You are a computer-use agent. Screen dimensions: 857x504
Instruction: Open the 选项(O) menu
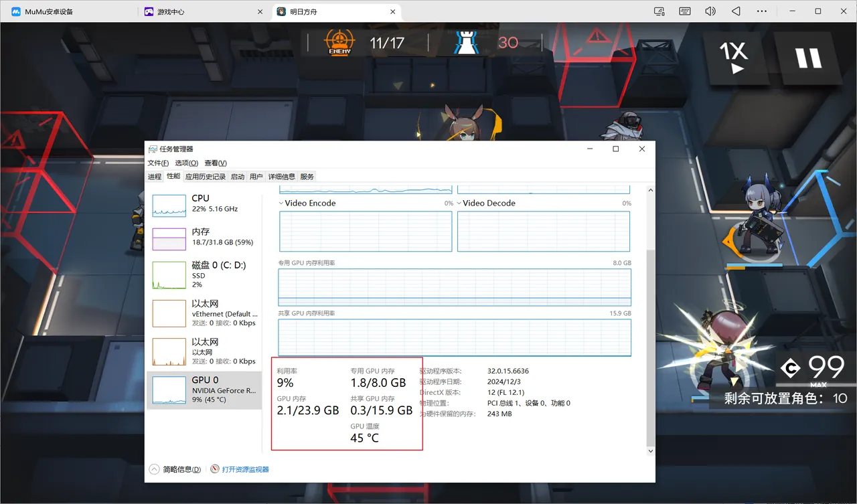(187, 163)
